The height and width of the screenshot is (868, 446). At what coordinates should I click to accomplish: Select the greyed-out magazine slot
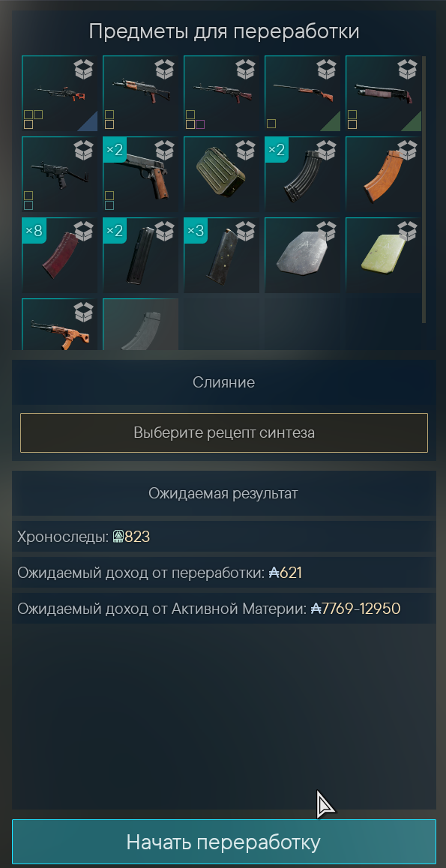(x=141, y=325)
